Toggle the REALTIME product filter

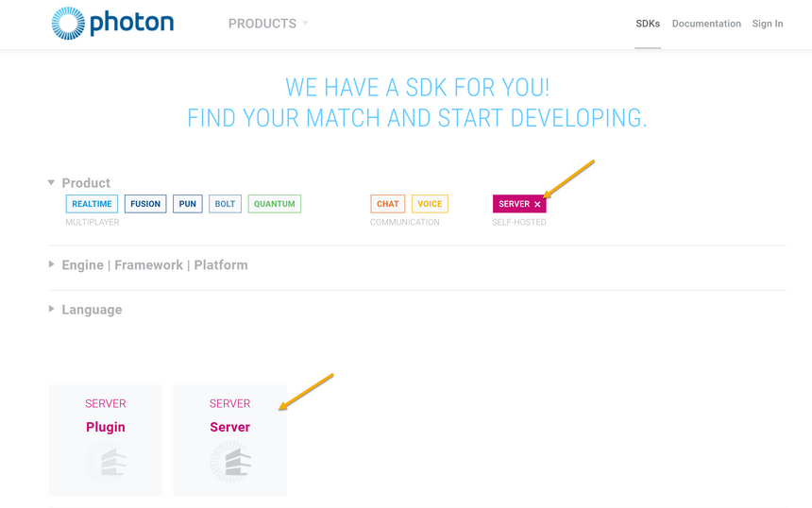pos(92,204)
